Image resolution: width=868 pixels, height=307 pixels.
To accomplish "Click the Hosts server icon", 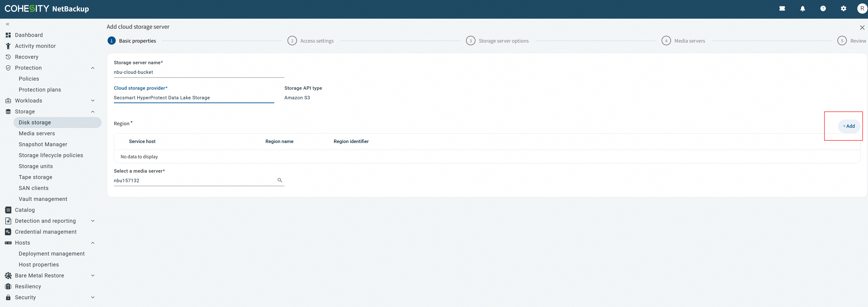I will coord(8,243).
